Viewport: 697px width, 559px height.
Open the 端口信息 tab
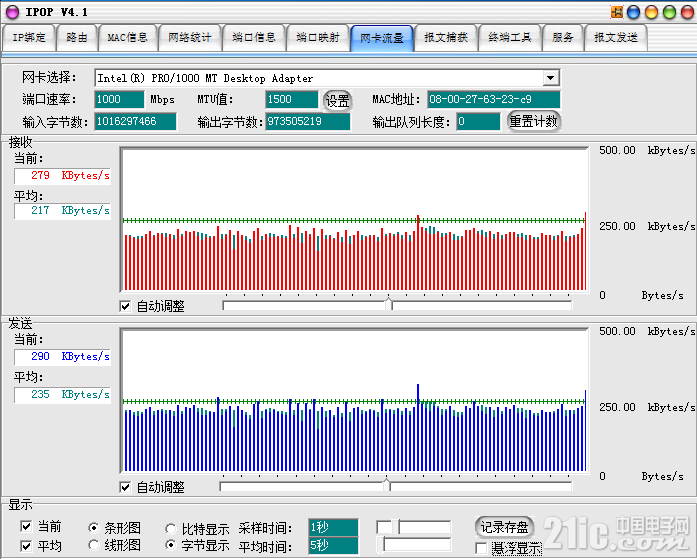tap(254, 38)
